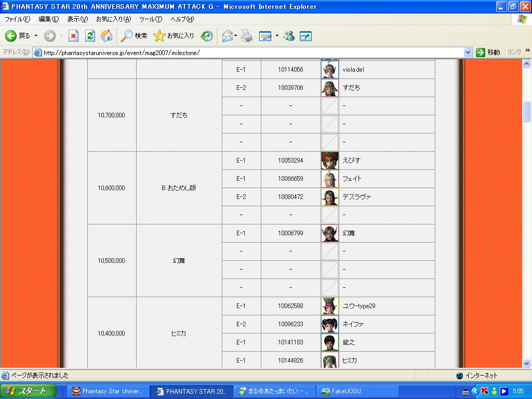The image size is (532, 399).
Task: Click インターネット zone status indicator
Action: coord(477,376)
